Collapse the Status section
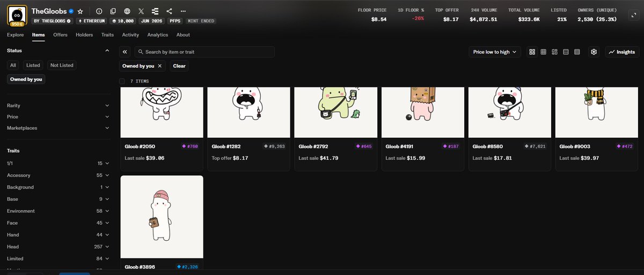 tap(107, 50)
